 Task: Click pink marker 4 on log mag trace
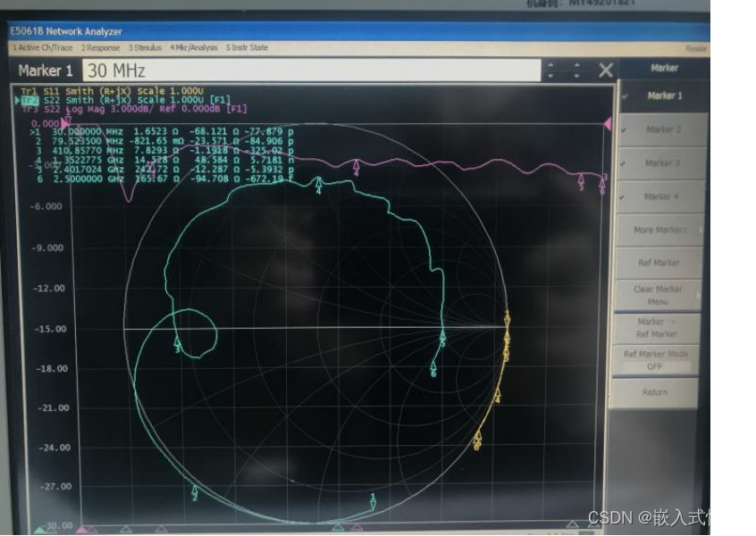356,167
